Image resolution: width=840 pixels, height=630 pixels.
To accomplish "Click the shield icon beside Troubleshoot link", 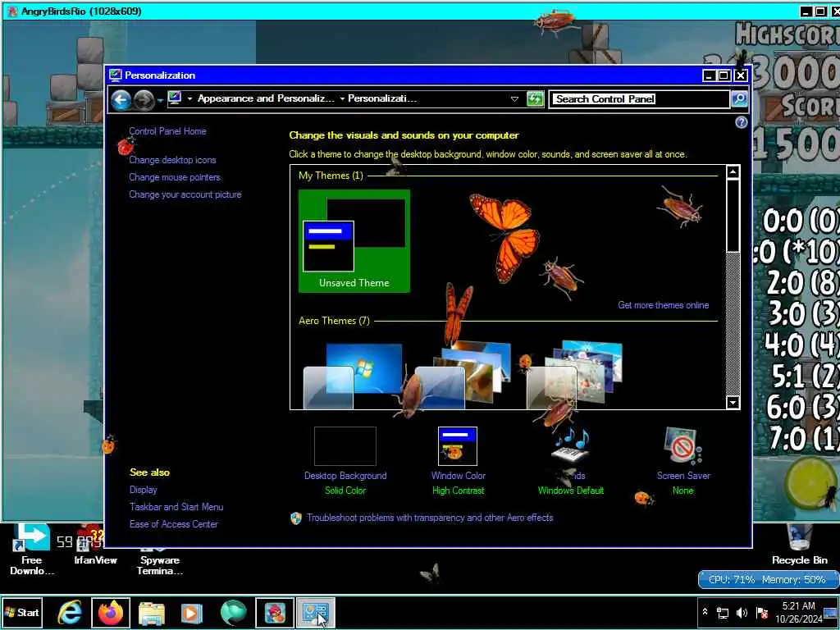I will (295, 518).
